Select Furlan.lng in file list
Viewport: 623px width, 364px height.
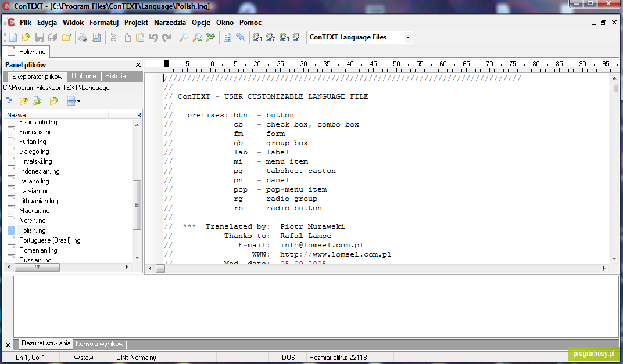pyautogui.click(x=33, y=142)
